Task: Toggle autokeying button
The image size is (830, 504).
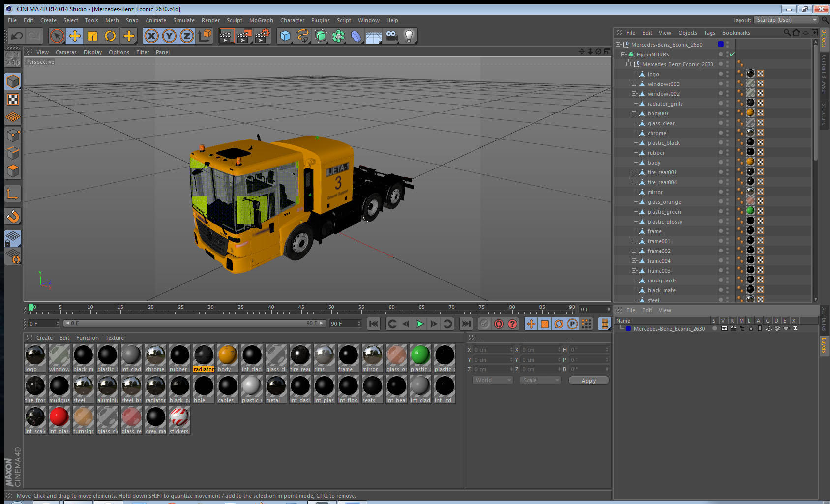Action: click(499, 324)
